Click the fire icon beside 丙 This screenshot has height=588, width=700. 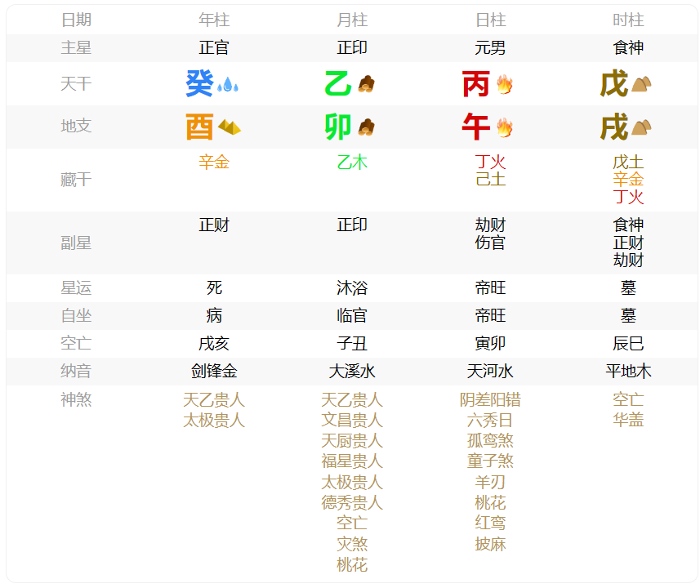(x=504, y=84)
